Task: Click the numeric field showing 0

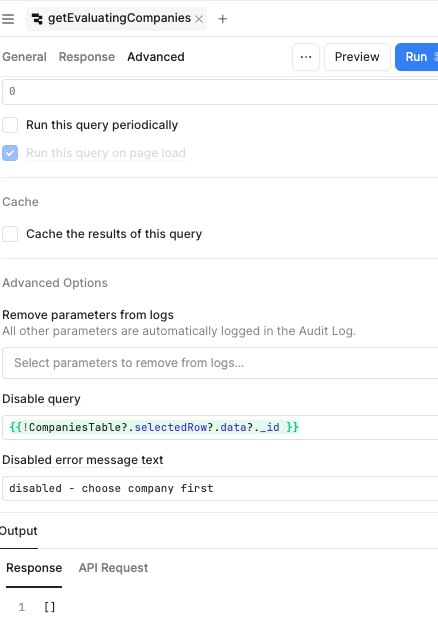Action: [x=220, y=92]
